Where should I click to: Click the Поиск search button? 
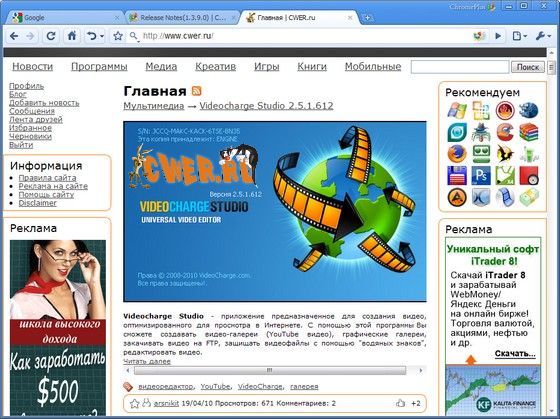click(x=528, y=67)
